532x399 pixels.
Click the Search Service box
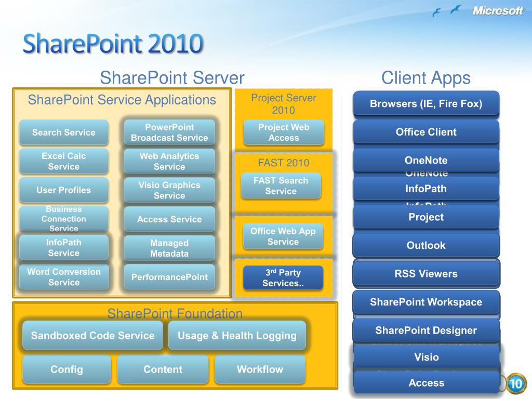pos(64,132)
